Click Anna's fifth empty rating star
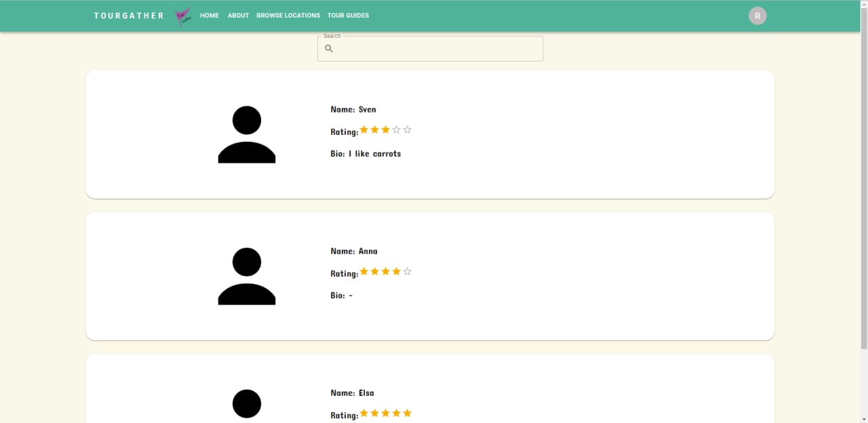This screenshot has width=868, height=423. [408, 271]
